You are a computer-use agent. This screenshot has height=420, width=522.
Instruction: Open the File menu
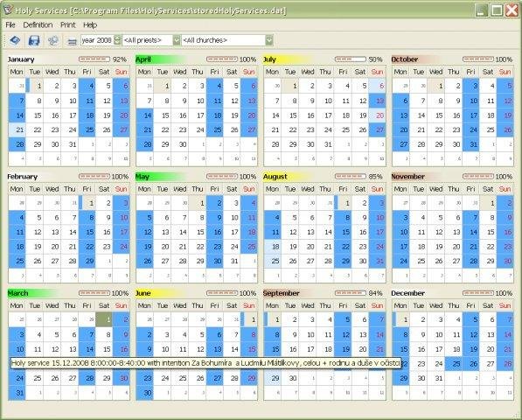10,25
